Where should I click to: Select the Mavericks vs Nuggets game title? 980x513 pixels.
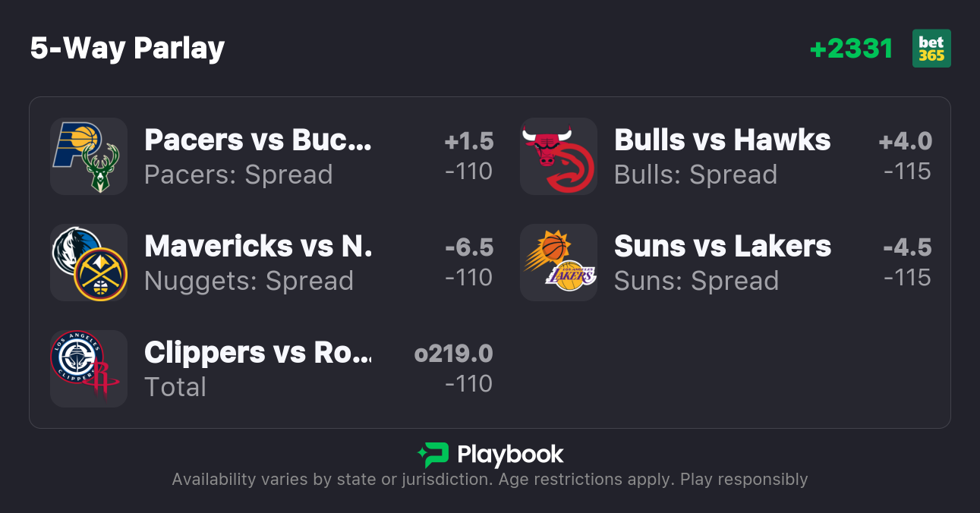[x=258, y=247]
